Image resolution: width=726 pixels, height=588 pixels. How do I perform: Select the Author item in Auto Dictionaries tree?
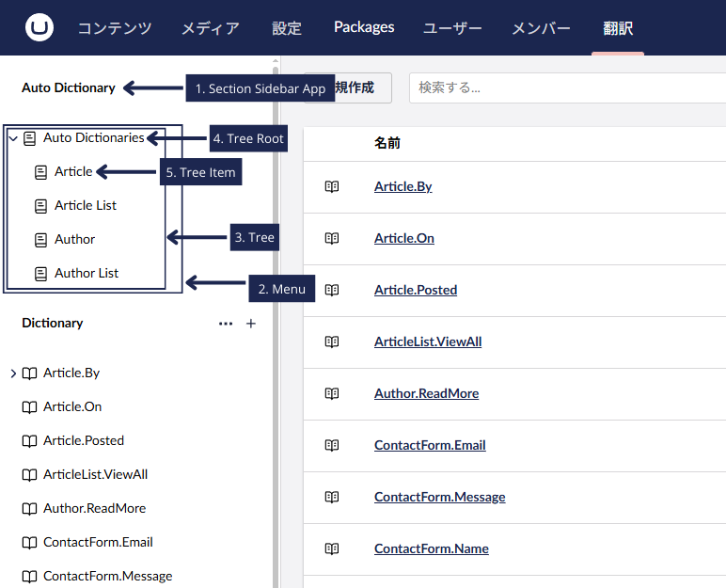tap(74, 239)
